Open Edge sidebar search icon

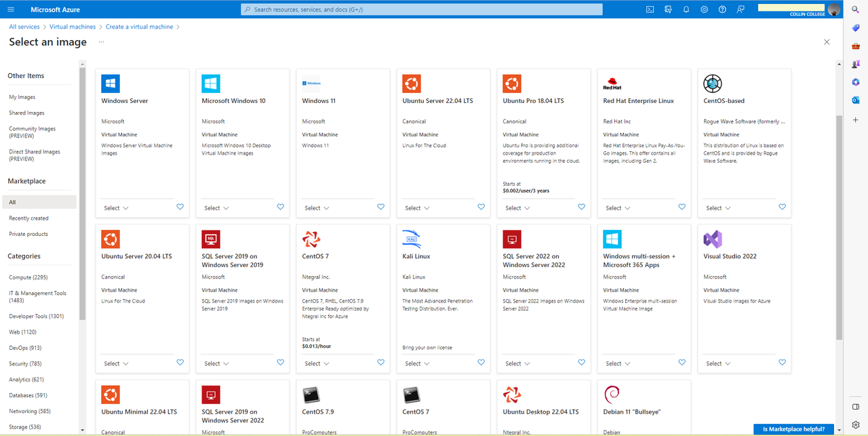856,9
